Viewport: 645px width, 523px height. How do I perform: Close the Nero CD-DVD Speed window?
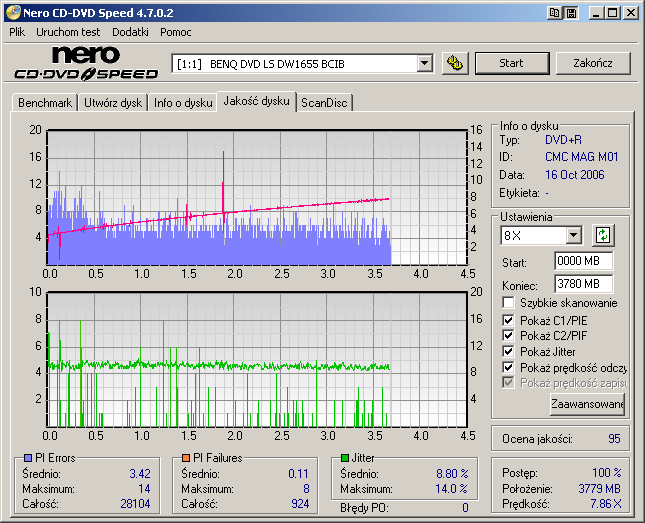click(630, 13)
